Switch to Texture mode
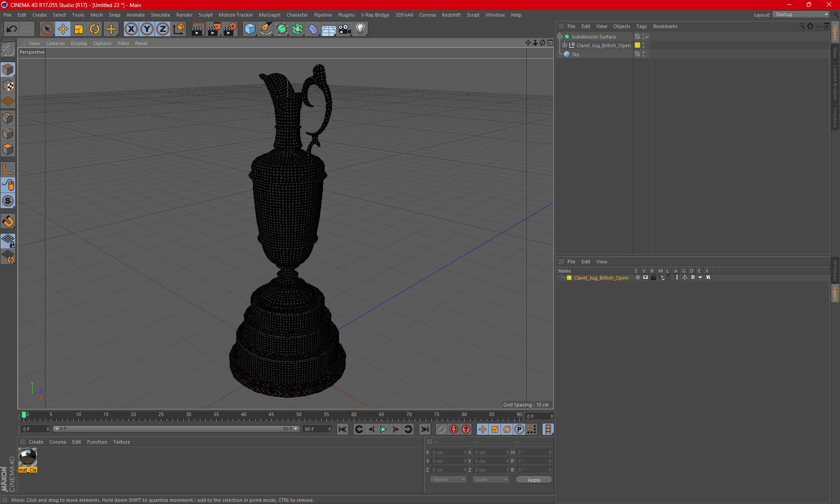The image size is (840, 504). (x=8, y=86)
